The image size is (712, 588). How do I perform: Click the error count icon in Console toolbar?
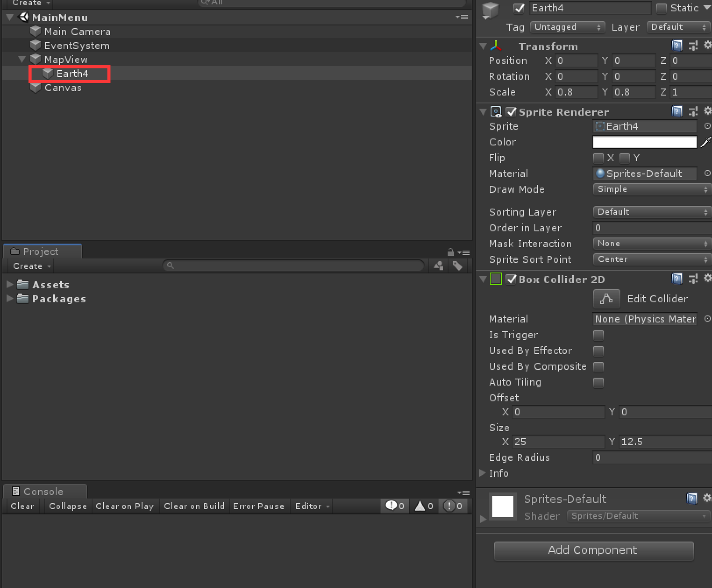392,506
